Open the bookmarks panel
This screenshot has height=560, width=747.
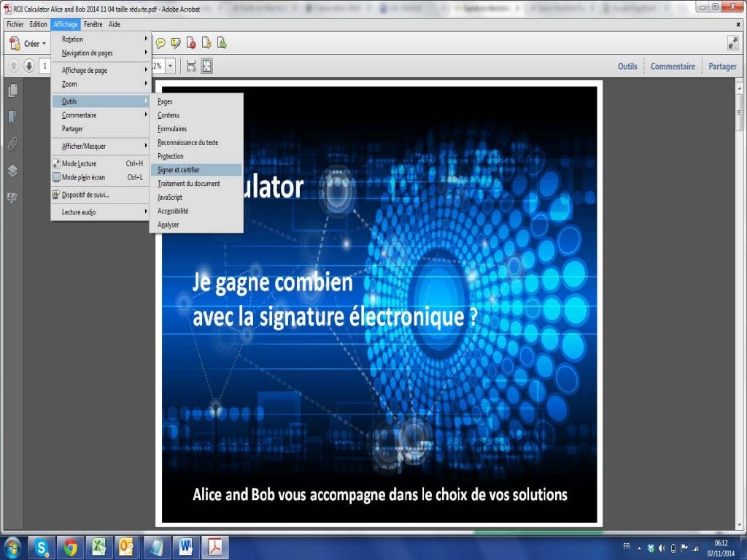point(13,117)
